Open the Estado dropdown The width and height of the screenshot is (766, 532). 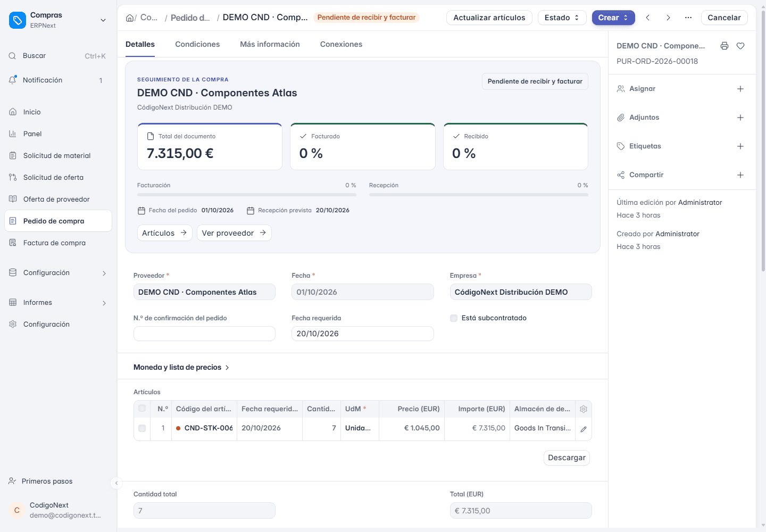pyautogui.click(x=562, y=18)
